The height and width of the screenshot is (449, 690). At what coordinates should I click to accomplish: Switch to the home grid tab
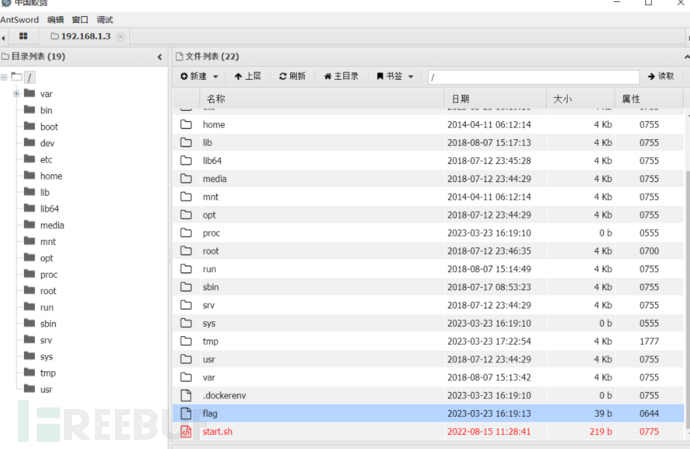click(x=23, y=36)
